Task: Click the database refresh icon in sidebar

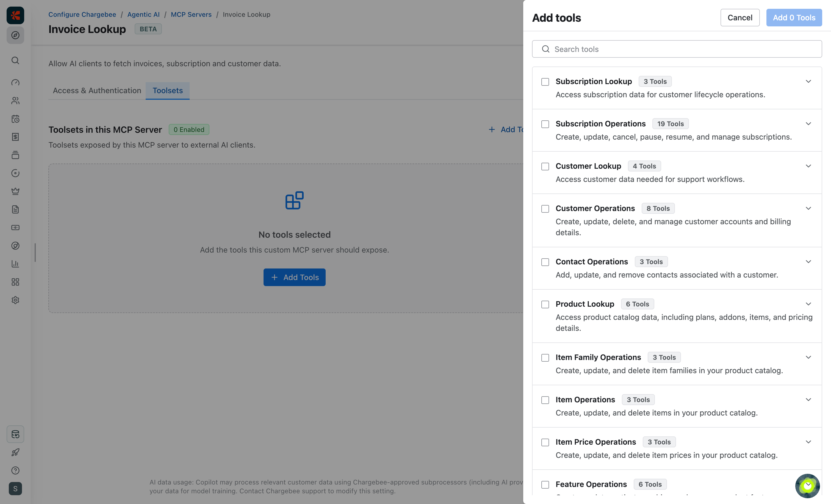Action: (15, 434)
